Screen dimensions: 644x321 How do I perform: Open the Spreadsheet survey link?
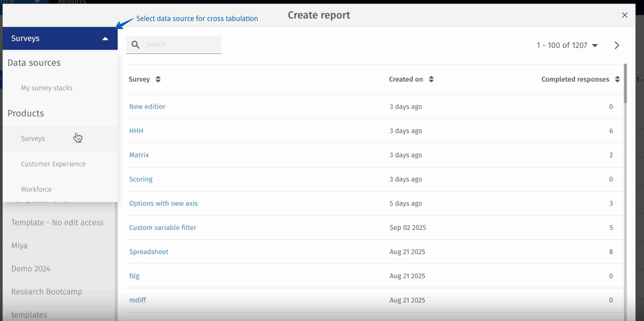[148, 252]
